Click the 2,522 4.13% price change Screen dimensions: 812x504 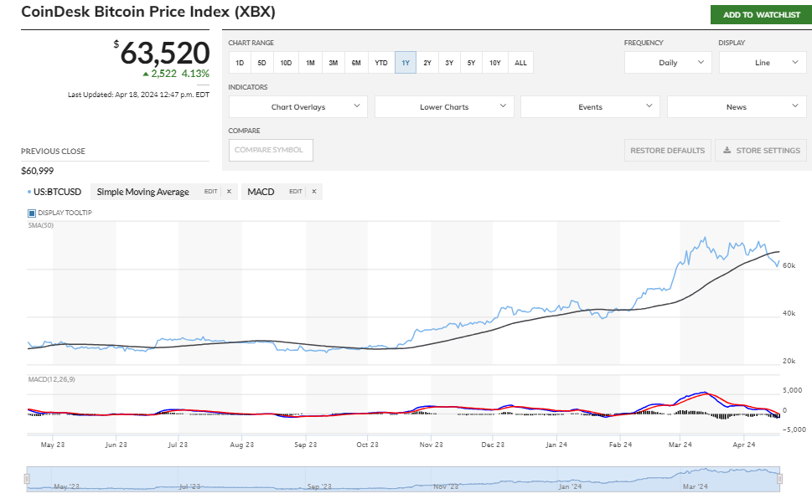177,74
